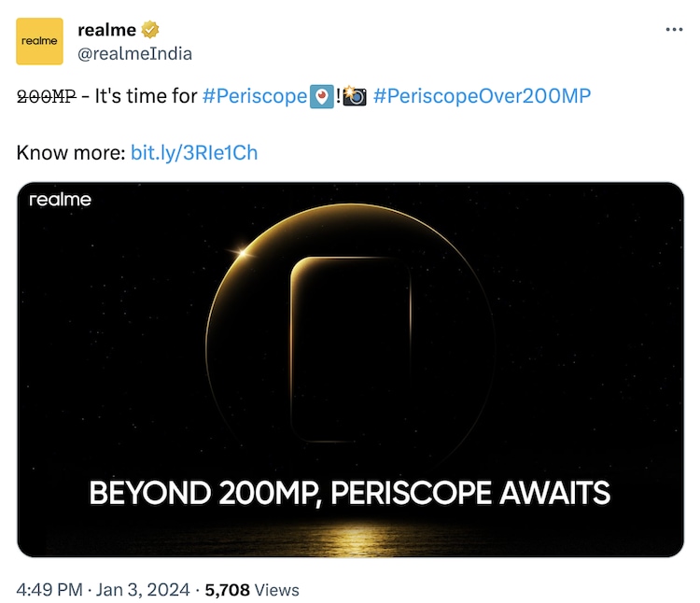
Task: Open the #Periscope hashtag
Action: [x=254, y=96]
